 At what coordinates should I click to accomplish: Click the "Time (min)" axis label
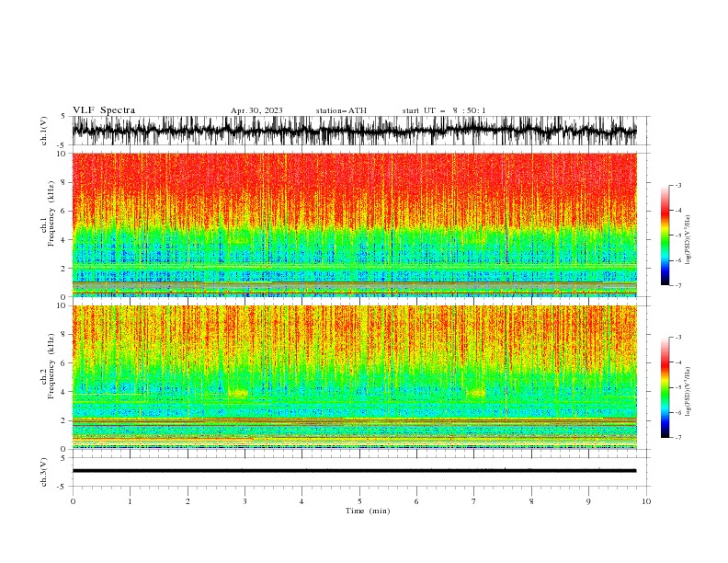[368, 511]
